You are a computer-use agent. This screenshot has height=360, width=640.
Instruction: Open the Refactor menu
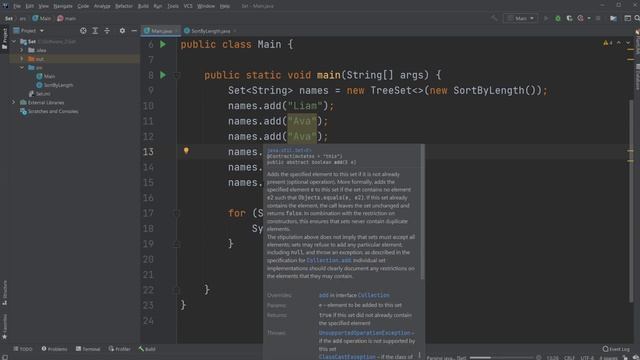(x=124, y=6)
